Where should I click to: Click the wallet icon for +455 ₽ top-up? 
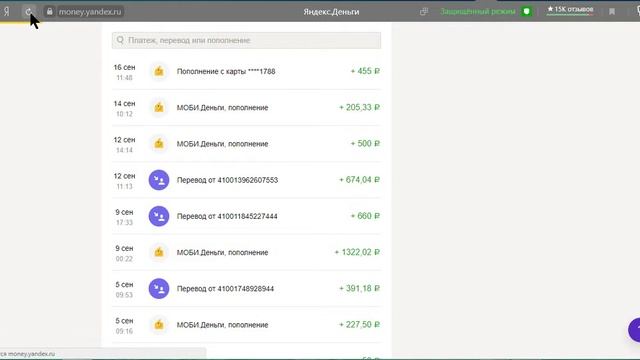tap(159, 71)
